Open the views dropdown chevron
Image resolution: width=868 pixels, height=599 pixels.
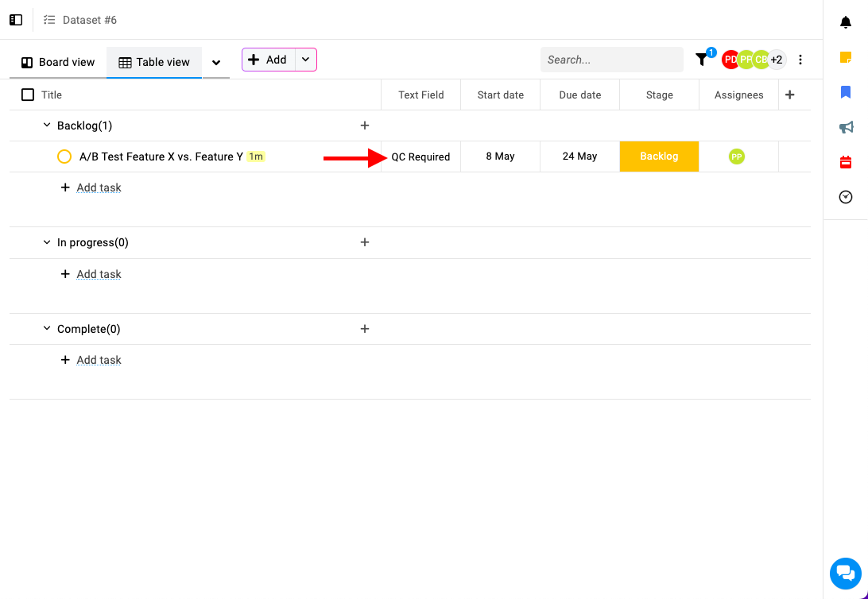[x=216, y=63]
